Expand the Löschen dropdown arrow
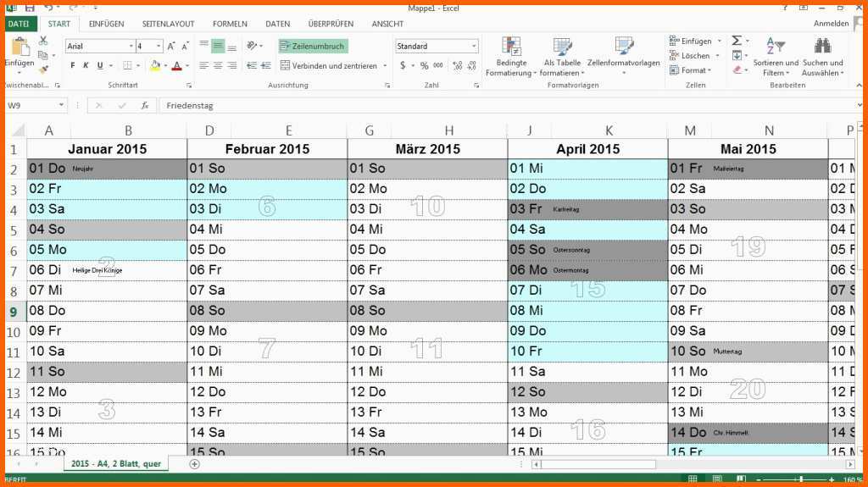Viewport: 868px width, 487px height. coord(717,56)
